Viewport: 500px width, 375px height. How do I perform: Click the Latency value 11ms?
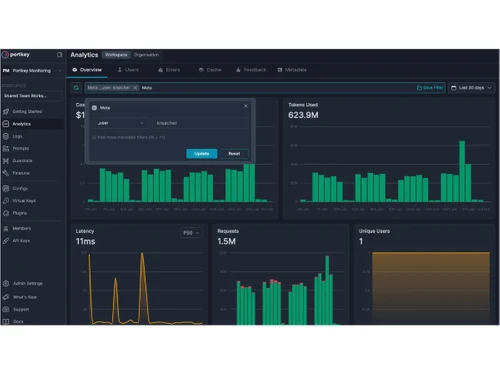coord(85,241)
